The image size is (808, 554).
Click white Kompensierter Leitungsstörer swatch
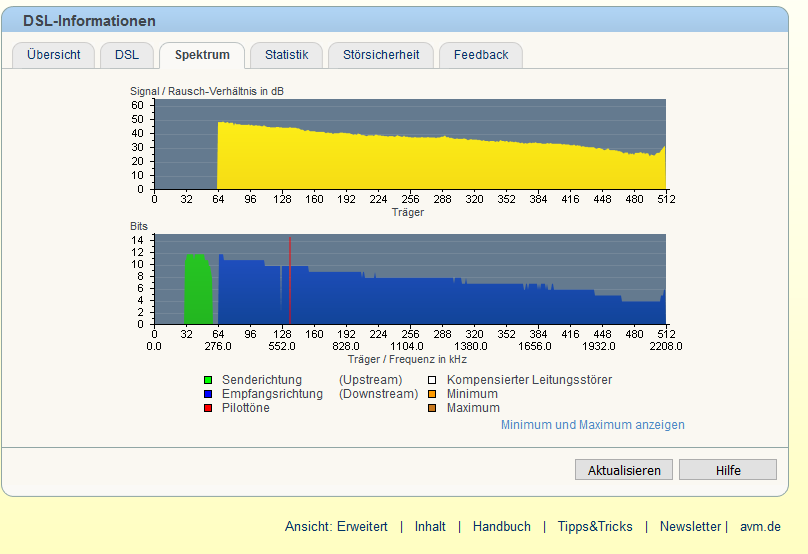point(432,380)
